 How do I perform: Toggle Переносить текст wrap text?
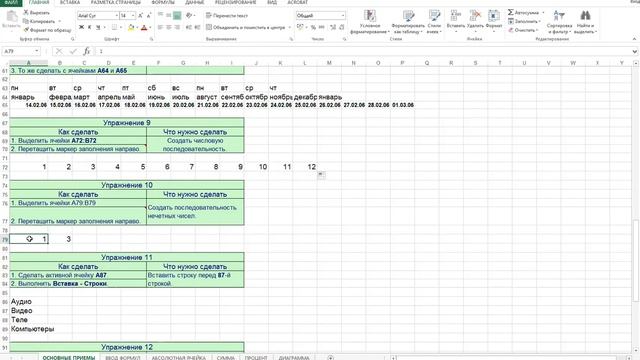(x=227, y=16)
